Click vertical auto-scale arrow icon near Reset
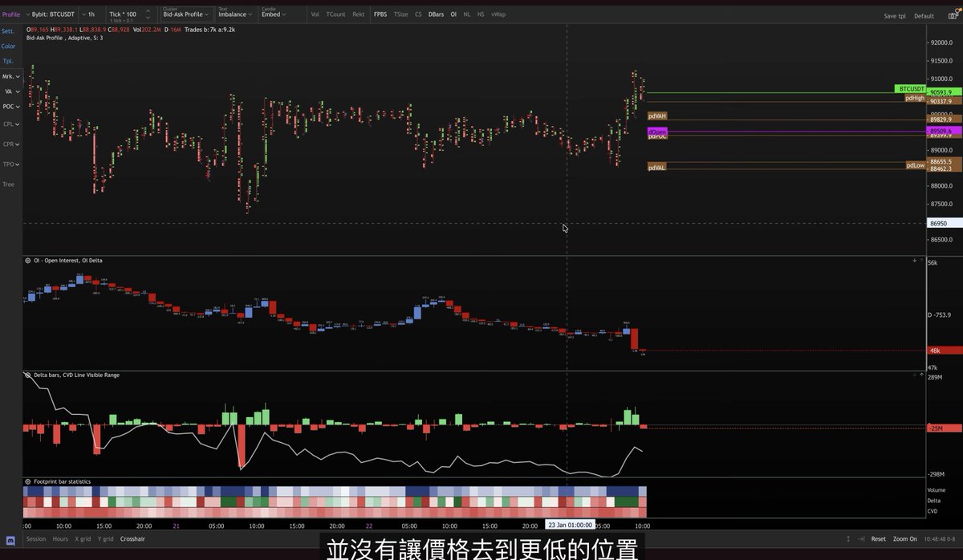 [x=848, y=539]
